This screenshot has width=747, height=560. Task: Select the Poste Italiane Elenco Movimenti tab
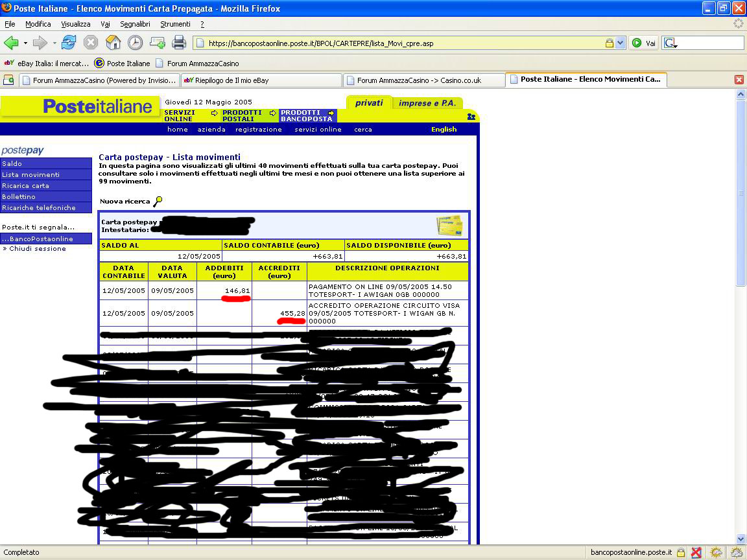(x=586, y=80)
